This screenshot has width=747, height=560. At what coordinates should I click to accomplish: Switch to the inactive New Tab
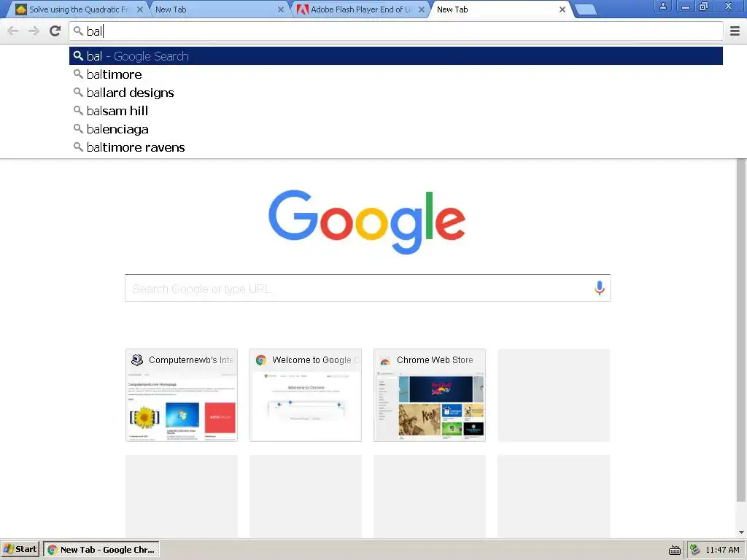click(x=219, y=9)
